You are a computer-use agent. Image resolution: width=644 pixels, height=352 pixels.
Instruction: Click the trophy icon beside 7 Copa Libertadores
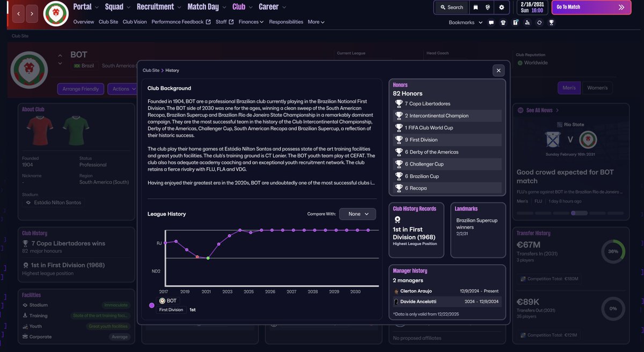(x=399, y=104)
